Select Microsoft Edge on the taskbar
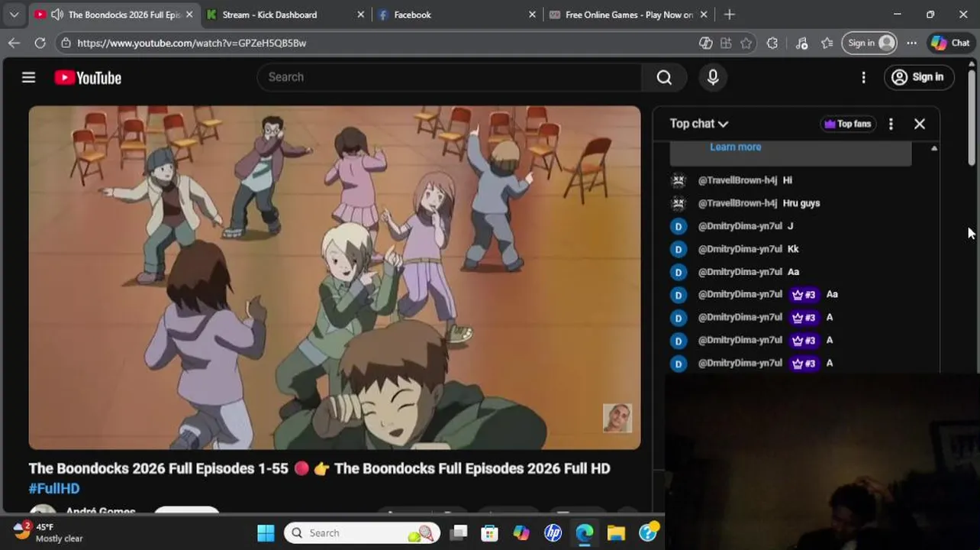980x550 pixels. pyautogui.click(x=585, y=533)
